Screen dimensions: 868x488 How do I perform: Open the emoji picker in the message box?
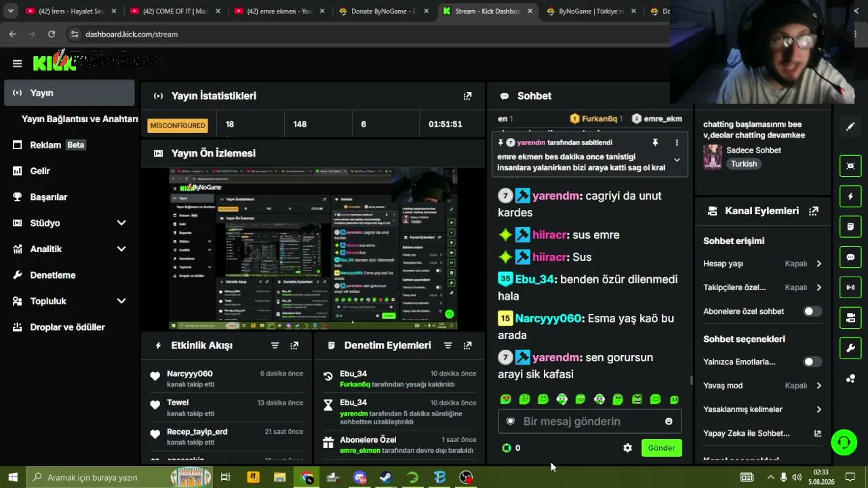(669, 422)
